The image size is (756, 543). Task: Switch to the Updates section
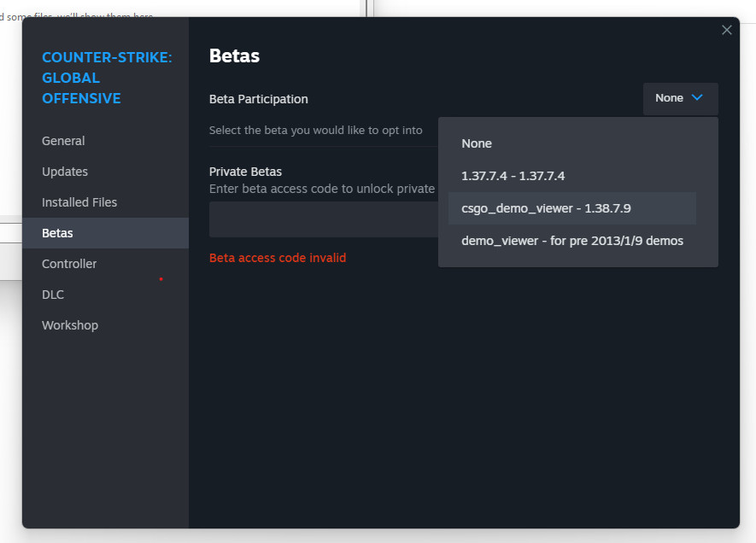[x=65, y=172]
